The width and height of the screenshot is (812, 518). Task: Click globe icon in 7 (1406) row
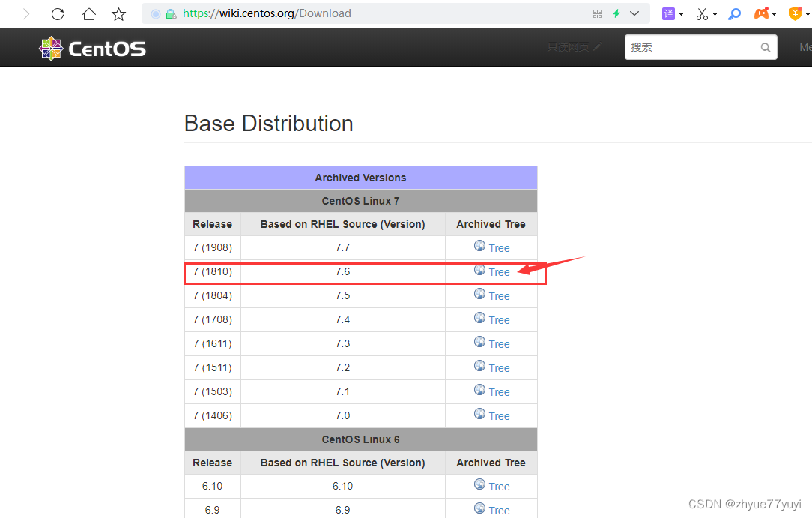[x=479, y=413]
